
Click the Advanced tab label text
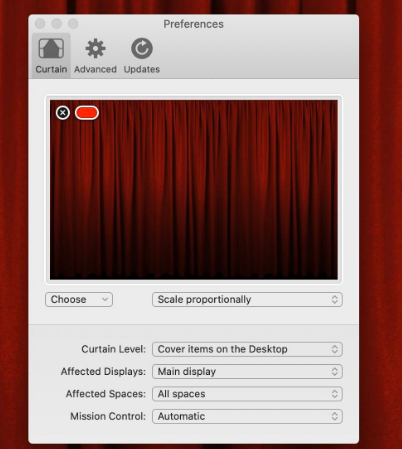click(95, 69)
